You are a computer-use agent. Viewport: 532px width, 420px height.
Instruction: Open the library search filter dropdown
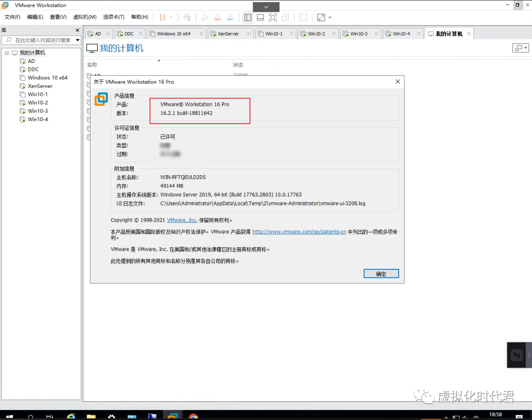[78, 40]
